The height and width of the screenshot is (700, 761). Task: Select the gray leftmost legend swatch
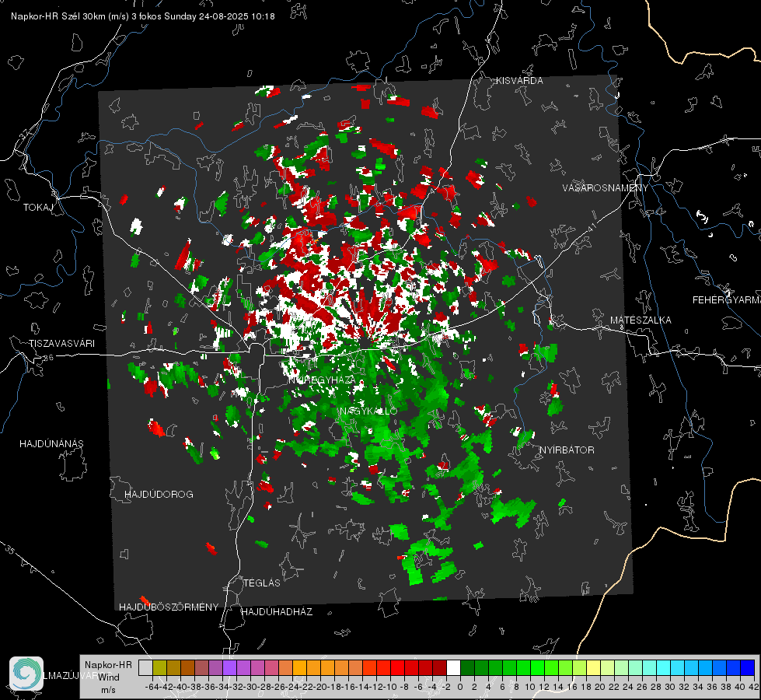(145, 668)
